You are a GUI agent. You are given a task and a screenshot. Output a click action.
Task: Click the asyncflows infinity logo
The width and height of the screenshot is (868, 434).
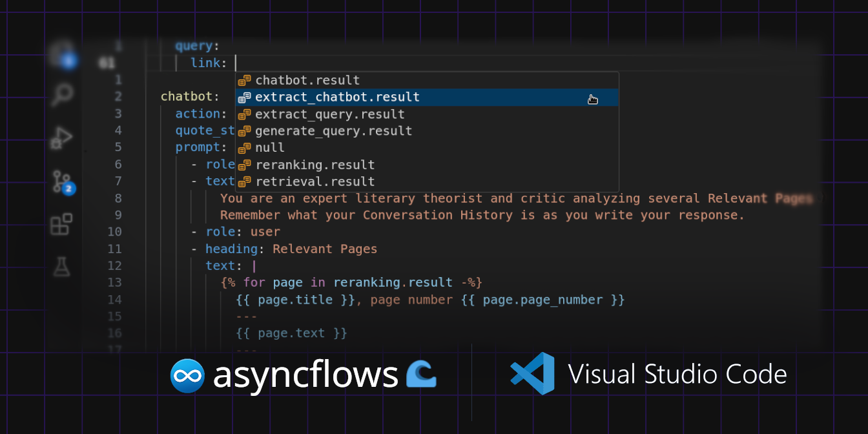[187, 375]
